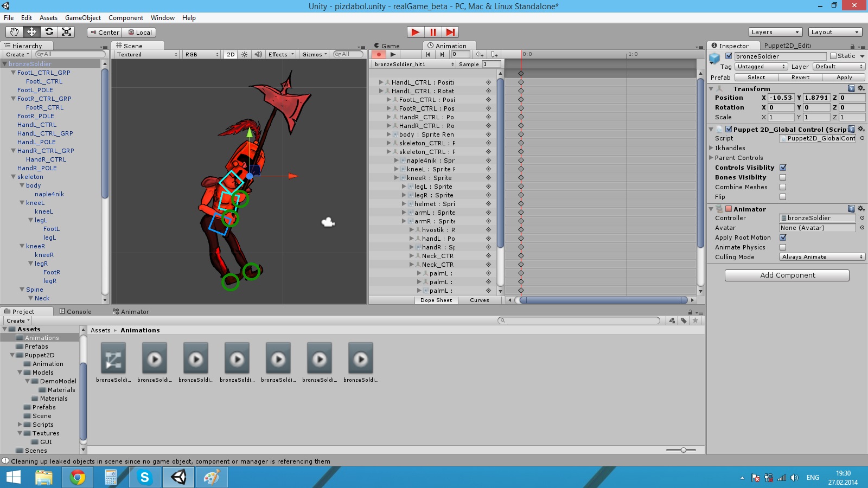Expand Parent Controls foldout
Viewport: 868px width, 488px height.
pos(711,158)
